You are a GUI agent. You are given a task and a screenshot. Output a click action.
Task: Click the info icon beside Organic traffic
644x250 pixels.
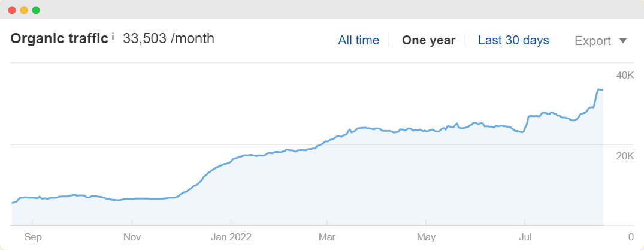point(113,37)
